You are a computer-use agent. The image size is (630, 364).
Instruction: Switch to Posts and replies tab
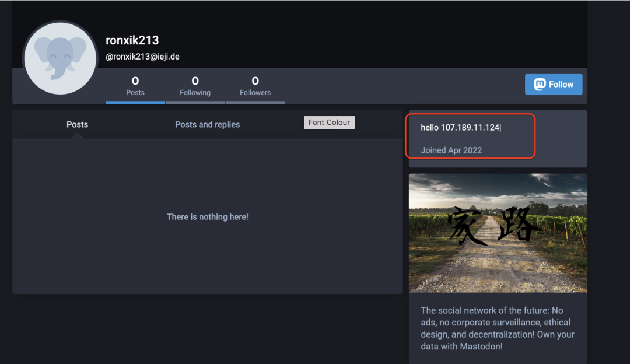click(207, 124)
